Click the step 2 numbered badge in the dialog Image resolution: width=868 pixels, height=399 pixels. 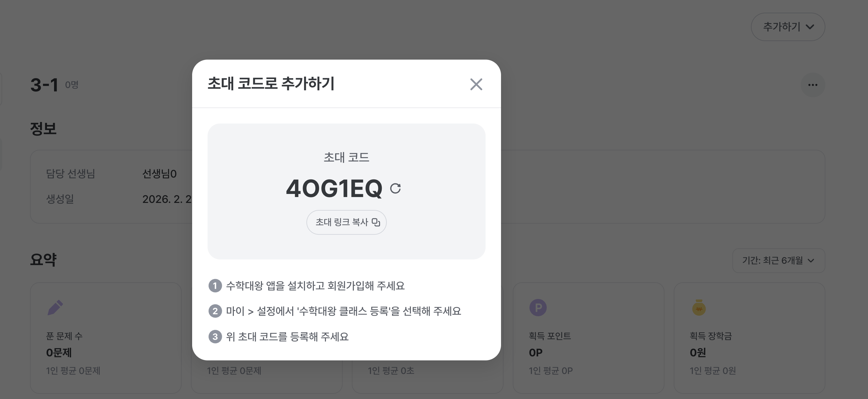(x=215, y=311)
